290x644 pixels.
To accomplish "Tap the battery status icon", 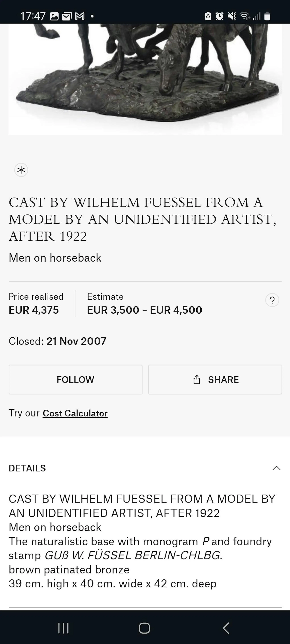I will tap(267, 16).
